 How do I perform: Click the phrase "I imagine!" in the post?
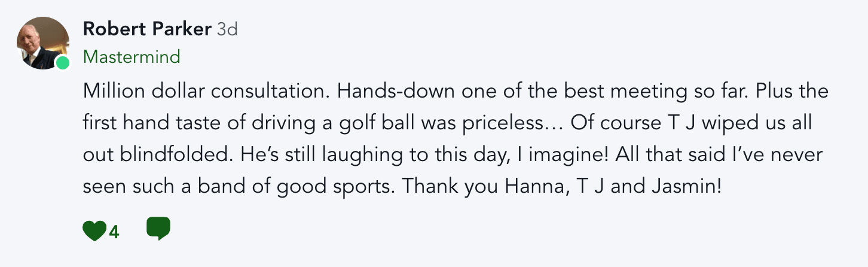click(x=518, y=155)
